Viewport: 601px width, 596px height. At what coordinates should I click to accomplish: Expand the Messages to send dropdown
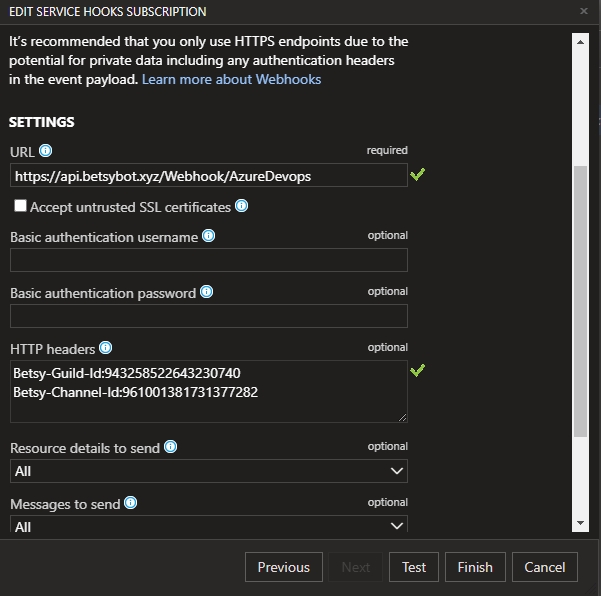click(209, 526)
